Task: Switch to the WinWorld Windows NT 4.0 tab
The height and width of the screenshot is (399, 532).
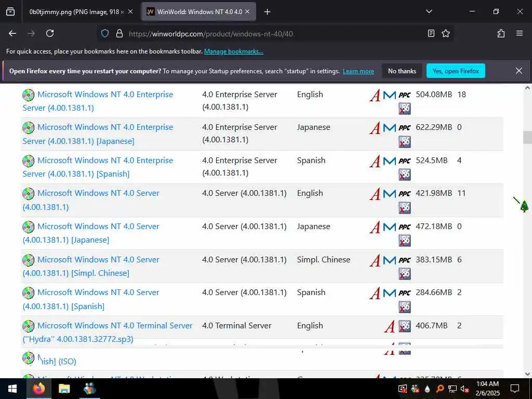Action: 198,12
